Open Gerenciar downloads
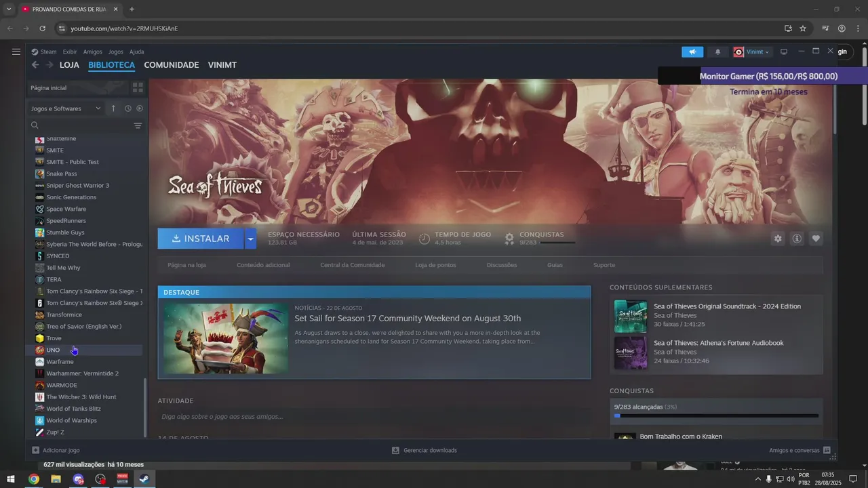Screen dimensions: 868x488 pyautogui.click(x=425, y=450)
